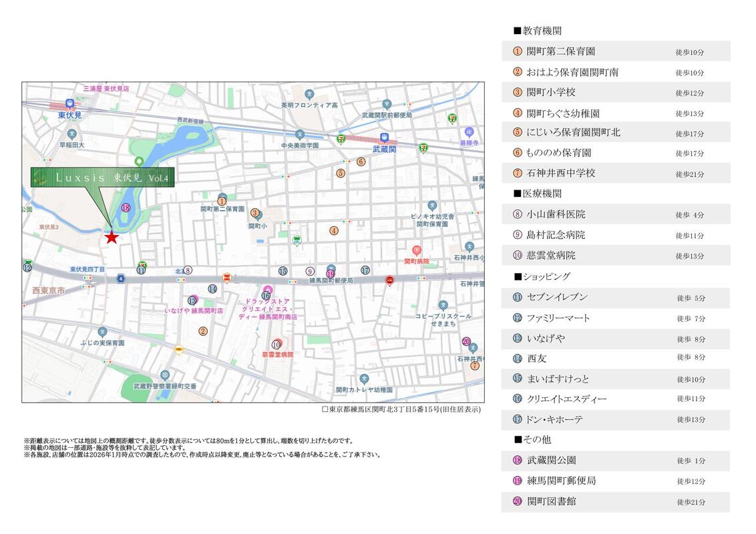Select map marker 10 above 慈雲堂病院 label
The image size is (756, 534).
pos(275,344)
